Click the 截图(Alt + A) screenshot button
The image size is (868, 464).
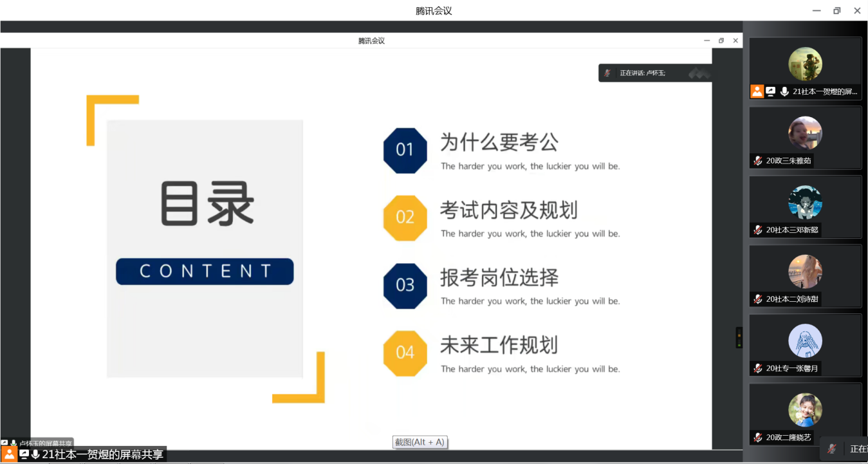[420, 442]
